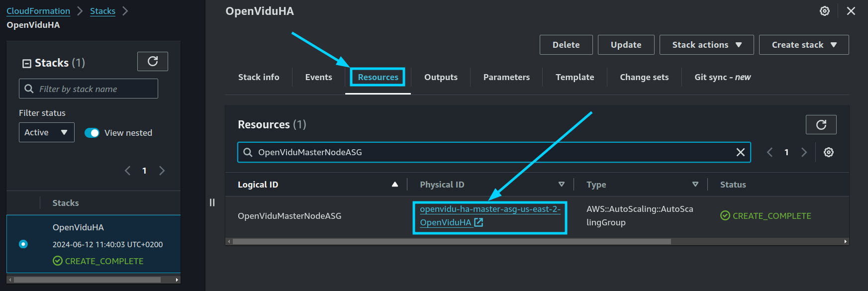Image resolution: width=868 pixels, height=291 pixels.
Task: Clear the resource search text
Action: 740,152
